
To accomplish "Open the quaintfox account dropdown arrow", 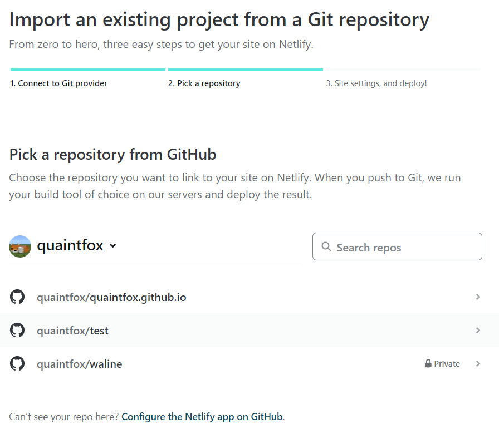I will point(113,246).
